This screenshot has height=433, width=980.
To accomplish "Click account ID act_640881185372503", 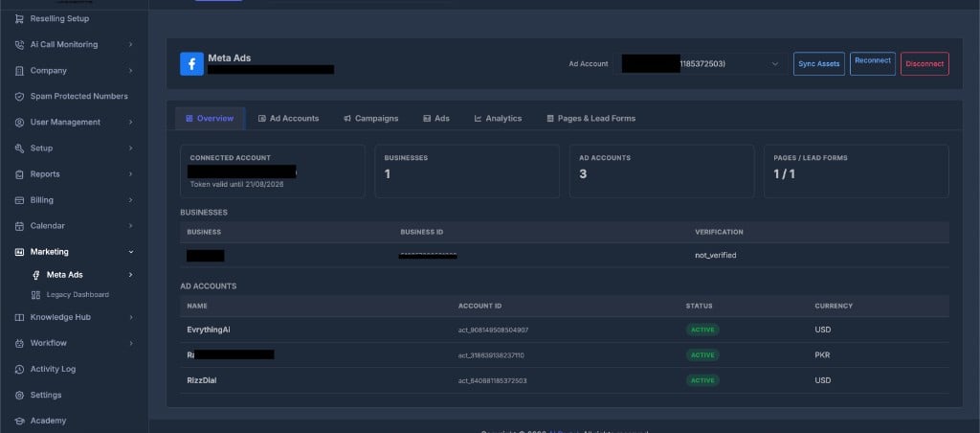I will coord(493,380).
